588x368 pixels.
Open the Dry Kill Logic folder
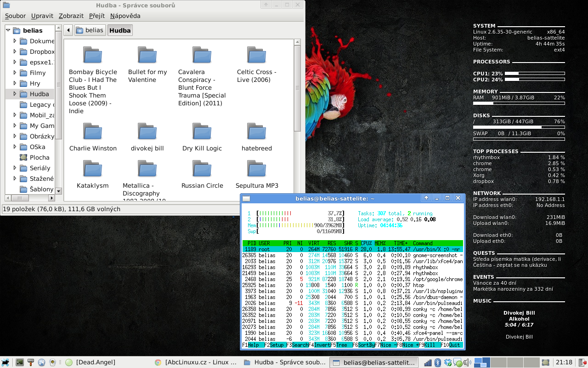point(202,131)
